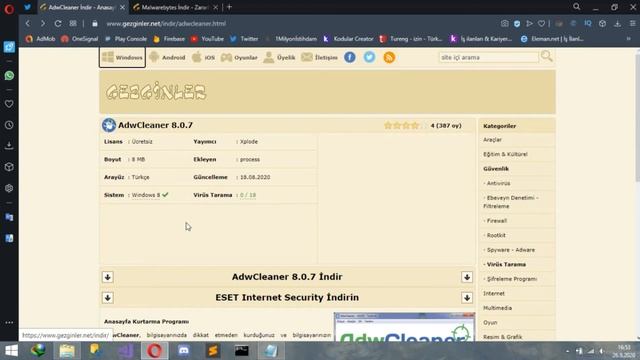The height and width of the screenshot is (360, 640).
Task: Open the heart bookmarks icon in sidebar
Action: point(9,104)
